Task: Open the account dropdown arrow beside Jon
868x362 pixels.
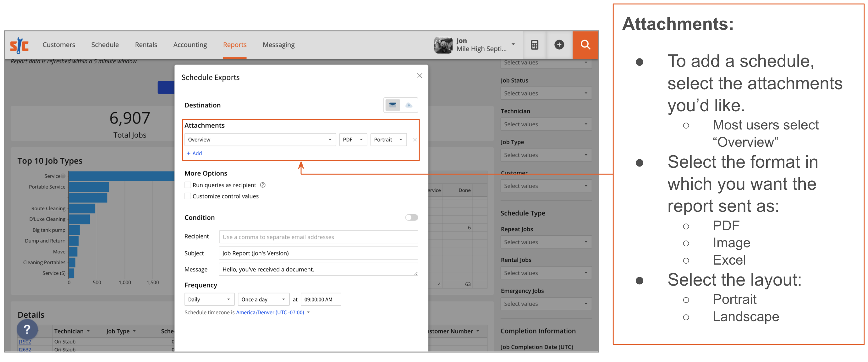Action: pos(513,44)
